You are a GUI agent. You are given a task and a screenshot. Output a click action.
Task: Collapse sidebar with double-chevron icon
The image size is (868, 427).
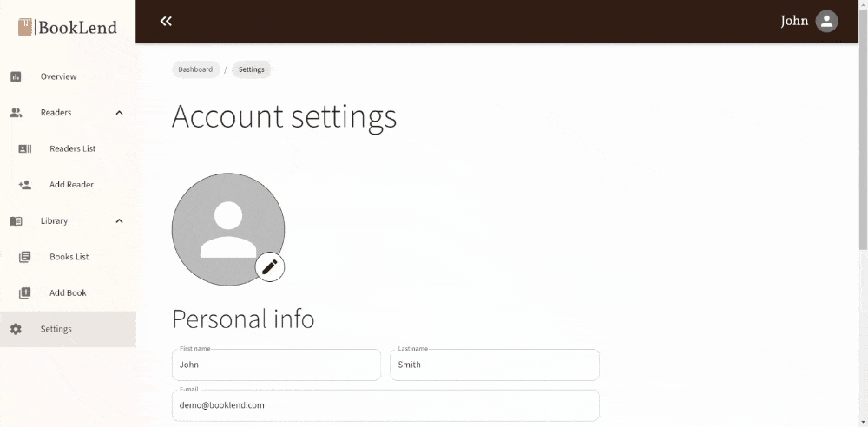point(166,21)
